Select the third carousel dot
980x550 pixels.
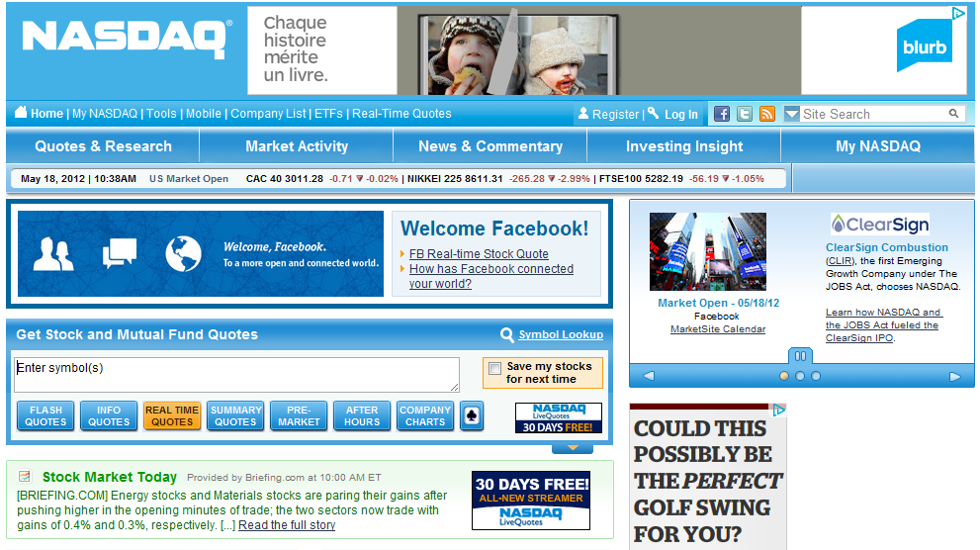tap(816, 376)
